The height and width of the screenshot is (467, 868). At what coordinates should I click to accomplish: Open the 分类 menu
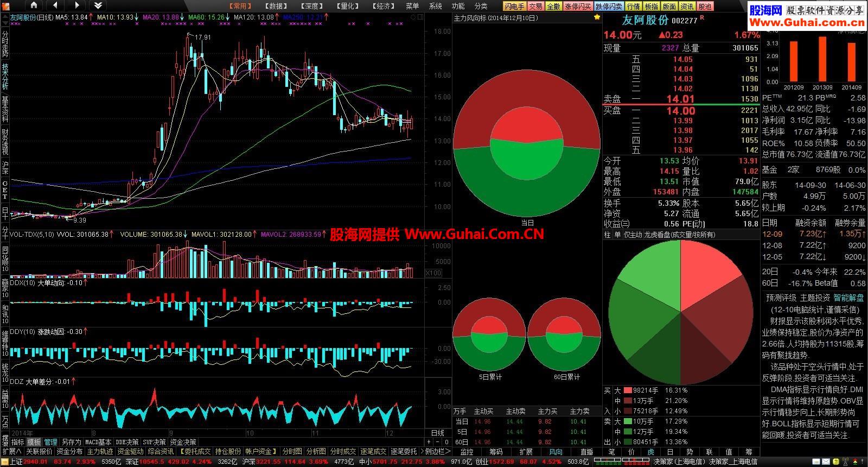point(481,6)
